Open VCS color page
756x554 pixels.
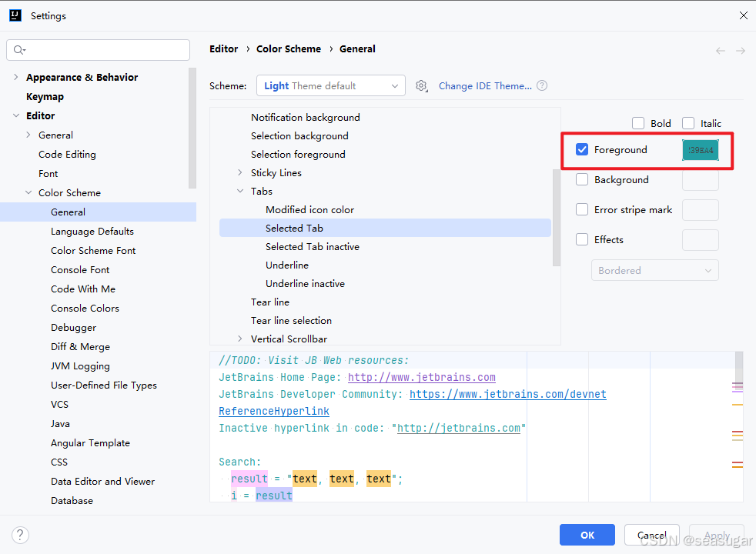tap(60, 405)
